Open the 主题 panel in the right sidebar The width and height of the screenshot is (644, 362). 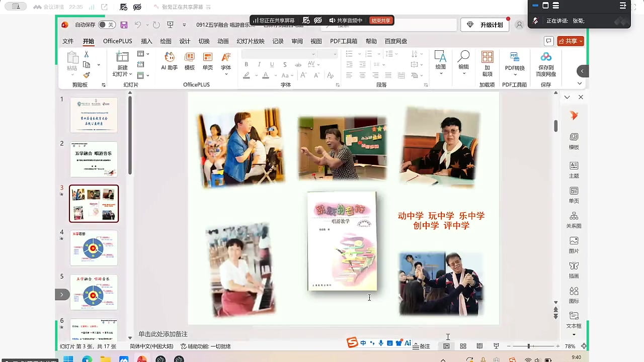574,170
